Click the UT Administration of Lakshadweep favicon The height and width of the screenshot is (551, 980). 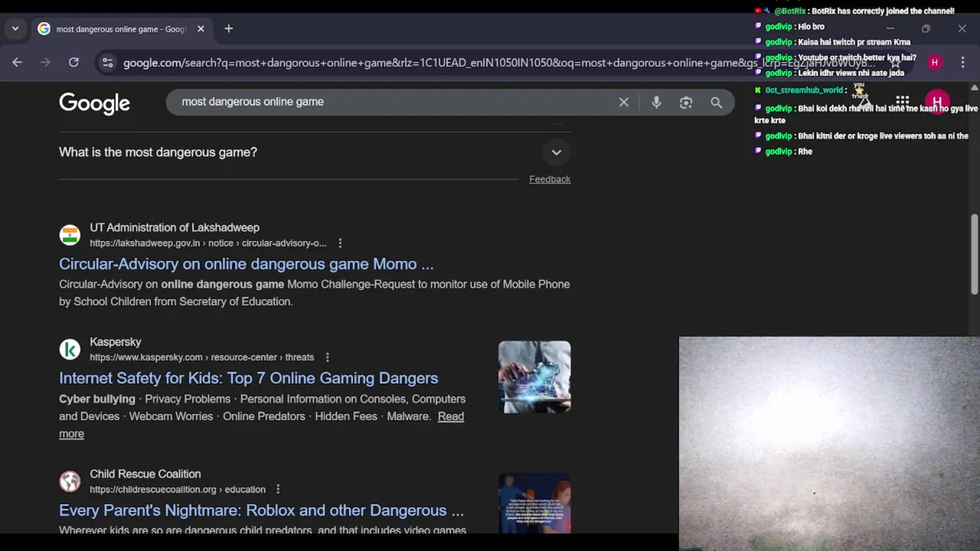[70, 235]
